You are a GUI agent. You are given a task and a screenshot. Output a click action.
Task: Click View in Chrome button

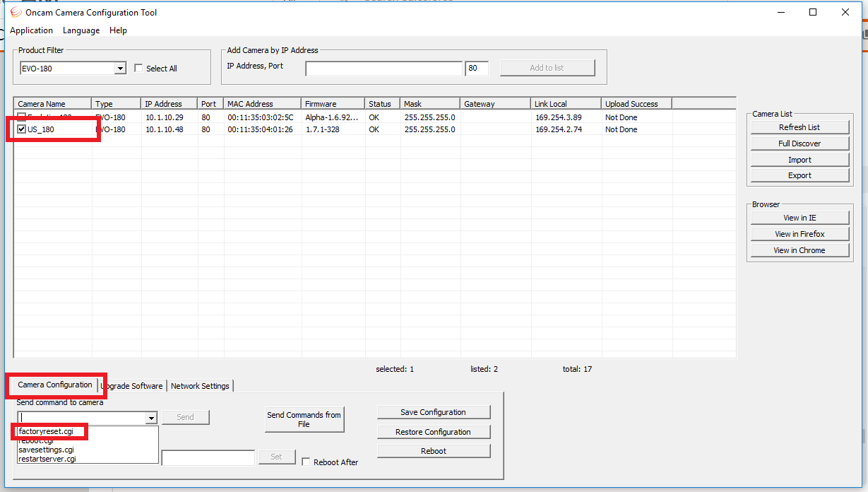point(799,250)
